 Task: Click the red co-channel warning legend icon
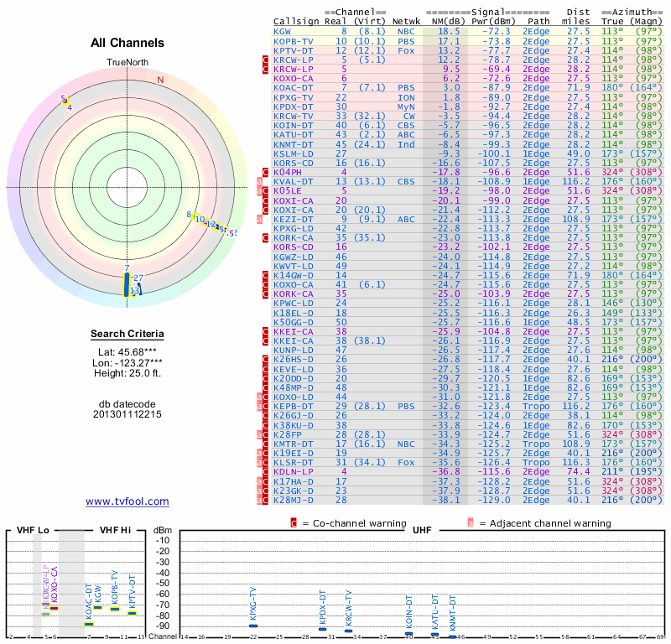tap(294, 522)
